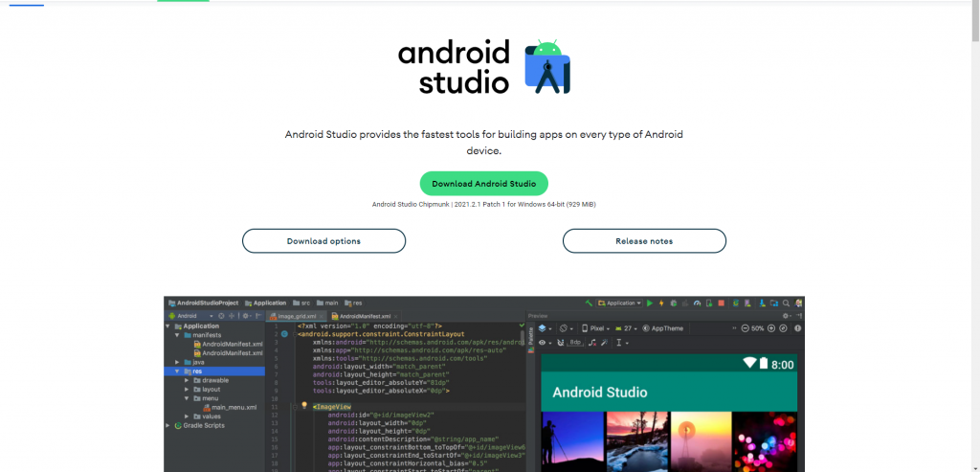This screenshot has height=472, width=980.
Task: Expand the values folder
Action: (187, 416)
